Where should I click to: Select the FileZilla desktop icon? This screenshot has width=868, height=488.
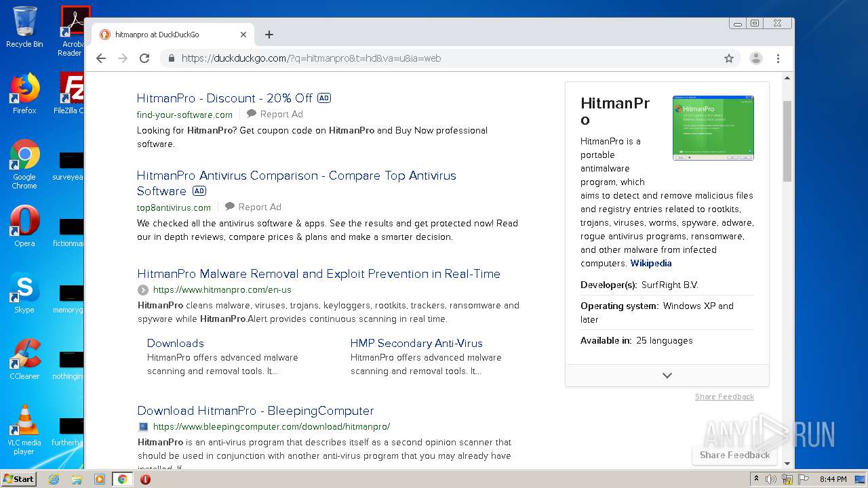point(70,94)
